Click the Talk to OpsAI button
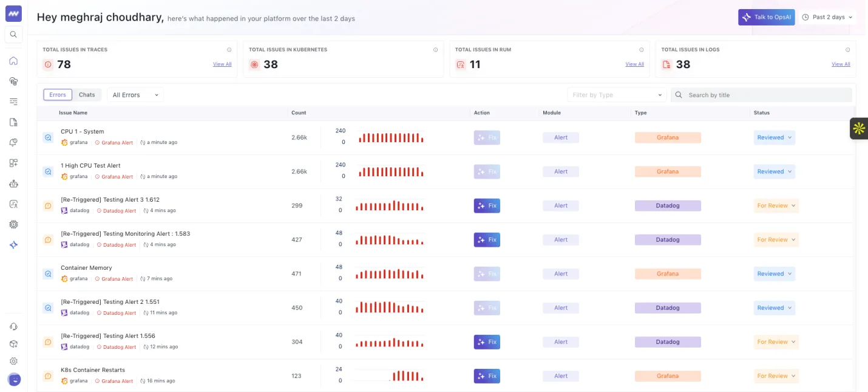 [x=766, y=17]
